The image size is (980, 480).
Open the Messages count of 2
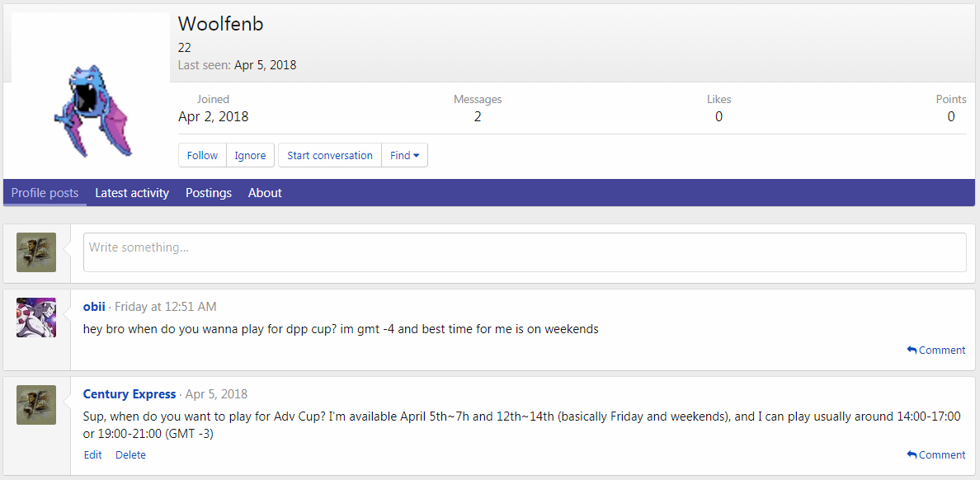478,117
